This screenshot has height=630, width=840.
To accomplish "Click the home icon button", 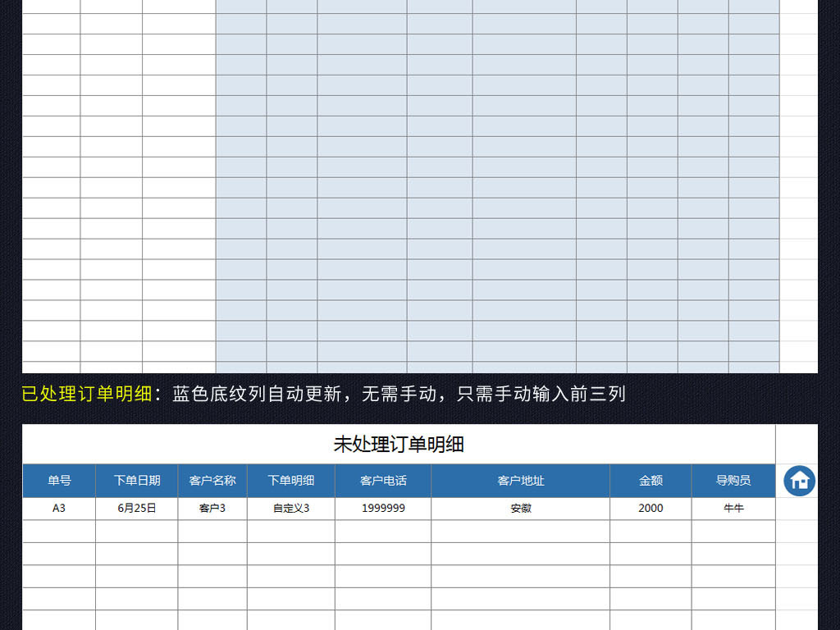I will pos(799,481).
